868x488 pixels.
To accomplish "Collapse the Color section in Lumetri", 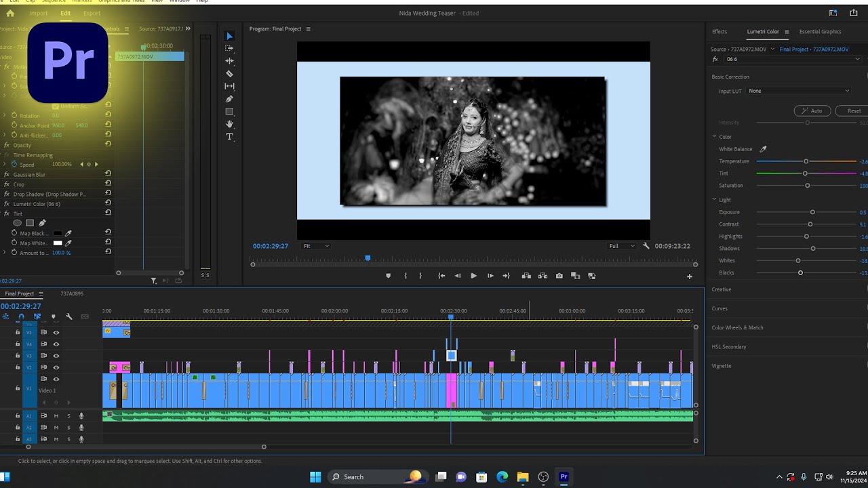I will tap(715, 137).
